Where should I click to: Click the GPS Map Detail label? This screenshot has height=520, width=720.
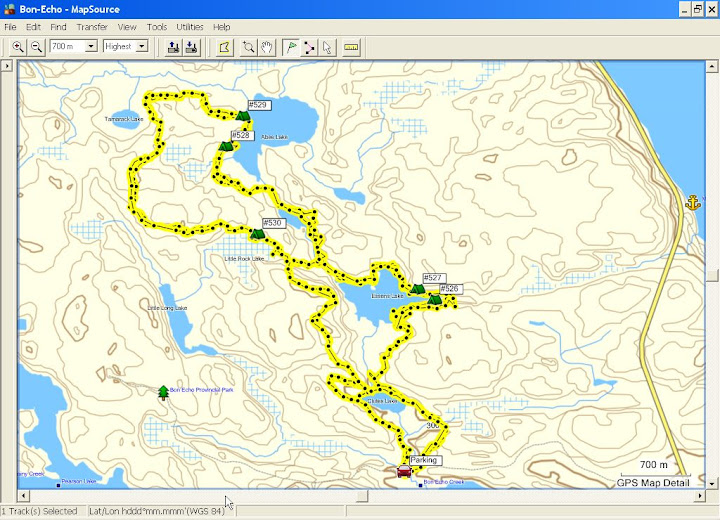[x=653, y=483]
